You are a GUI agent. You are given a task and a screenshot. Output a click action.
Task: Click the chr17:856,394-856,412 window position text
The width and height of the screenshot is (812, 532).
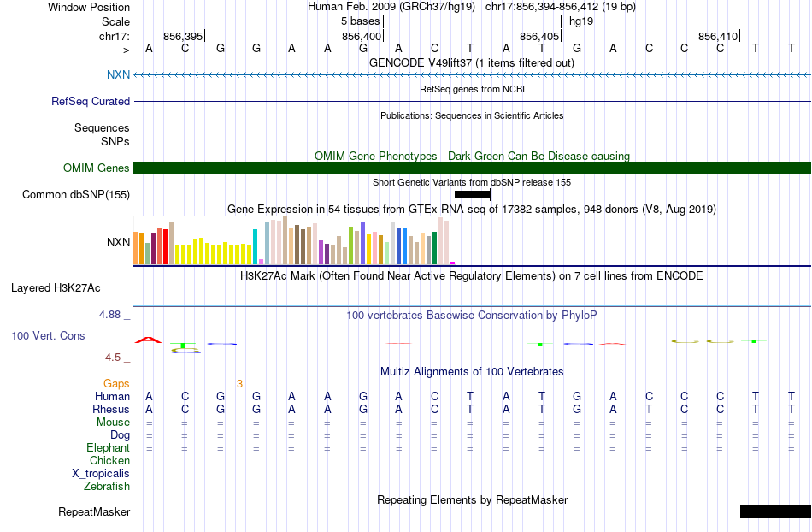(x=561, y=7)
